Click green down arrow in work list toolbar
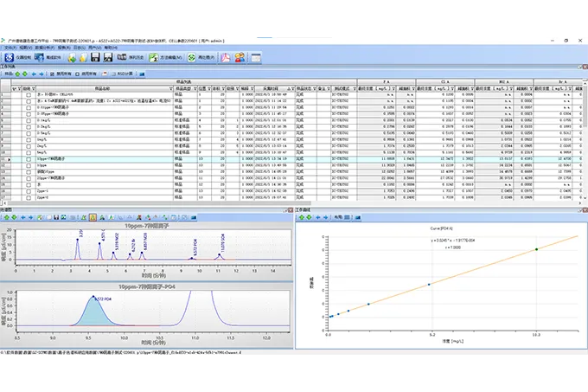The width and height of the screenshot is (588, 392). click(25, 74)
